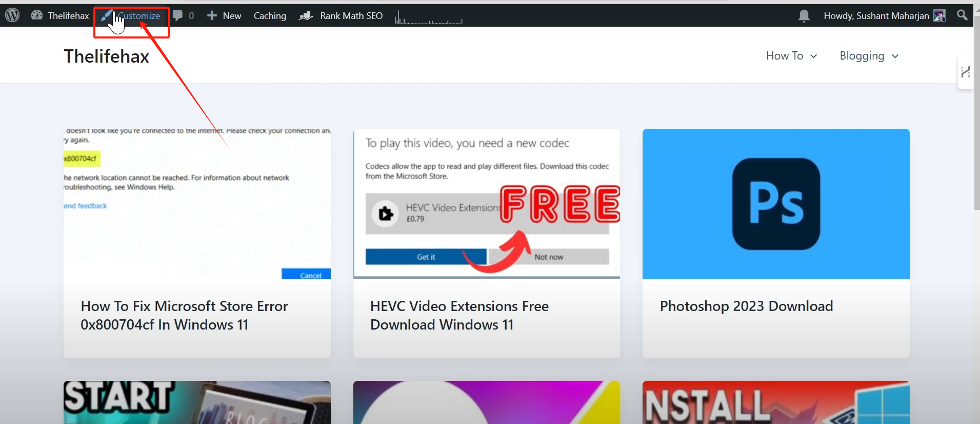This screenshot has width=980, height=424.
Task: View the site stats sparkline graph
Action: tap(429, 18)
